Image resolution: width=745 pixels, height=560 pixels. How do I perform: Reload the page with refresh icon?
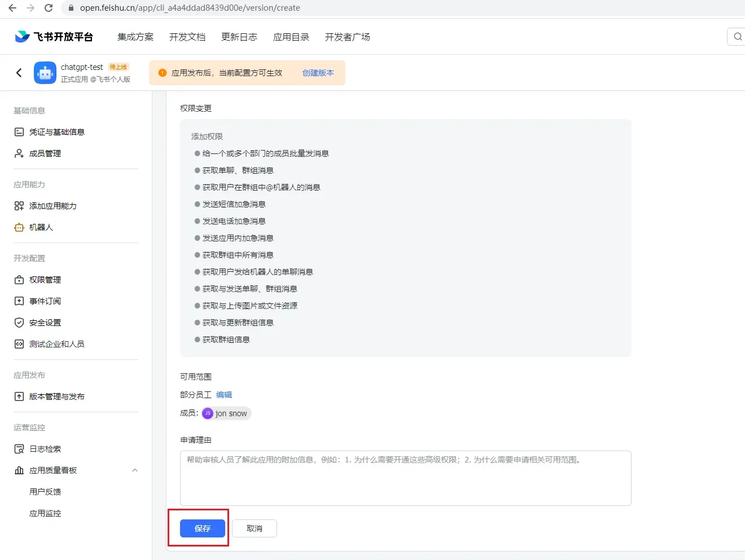[49, 8]
